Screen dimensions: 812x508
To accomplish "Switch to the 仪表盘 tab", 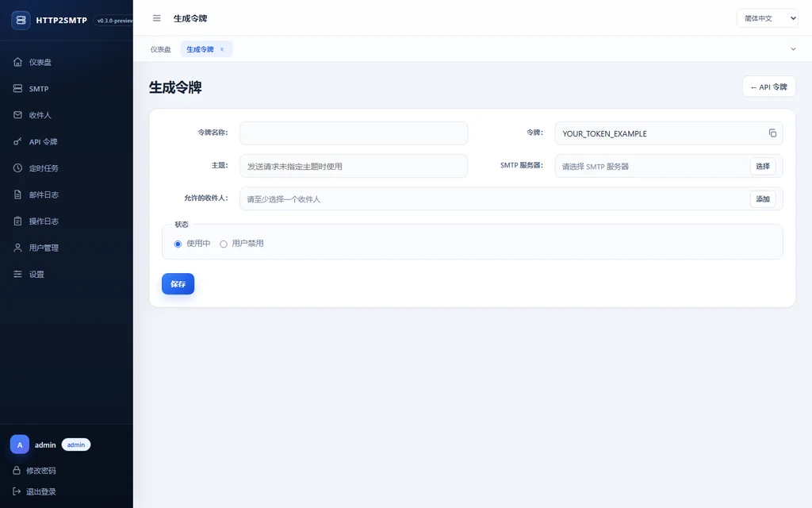I will 160,49.
